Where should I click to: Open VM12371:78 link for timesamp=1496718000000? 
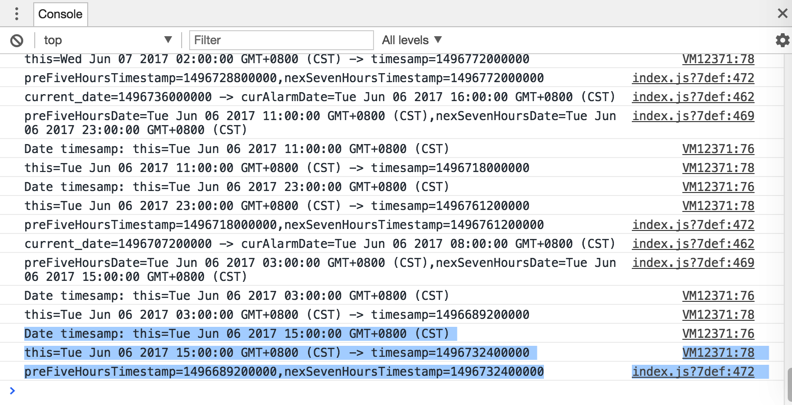pos(718,168)
